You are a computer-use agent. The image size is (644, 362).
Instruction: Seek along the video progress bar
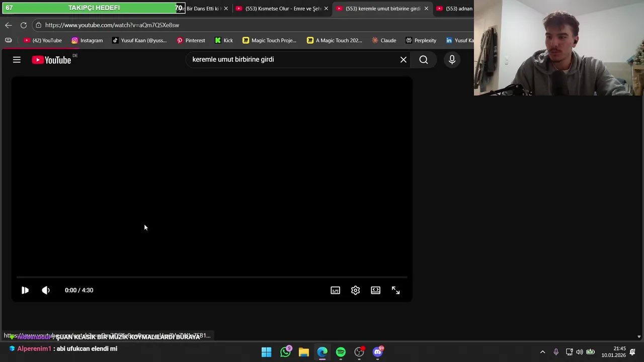tap(211, 277)
